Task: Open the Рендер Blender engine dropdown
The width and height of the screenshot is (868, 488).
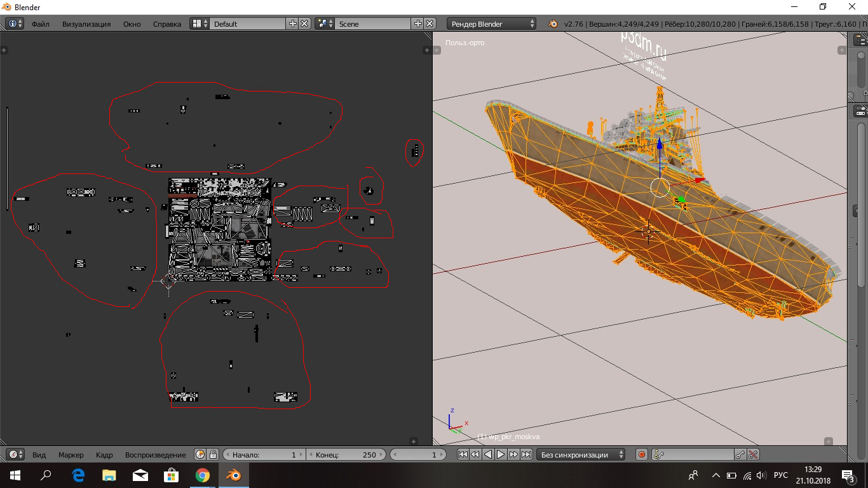Action: pos(492,24)
